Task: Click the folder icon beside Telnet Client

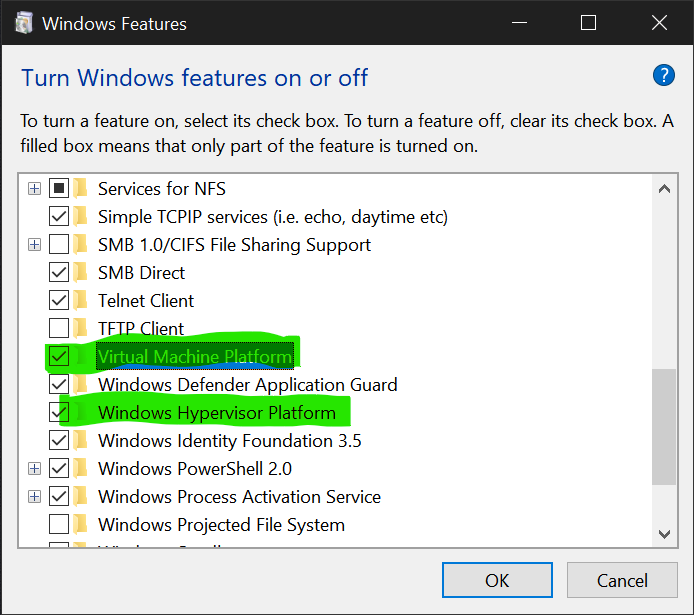Action: tap(80, 300)
